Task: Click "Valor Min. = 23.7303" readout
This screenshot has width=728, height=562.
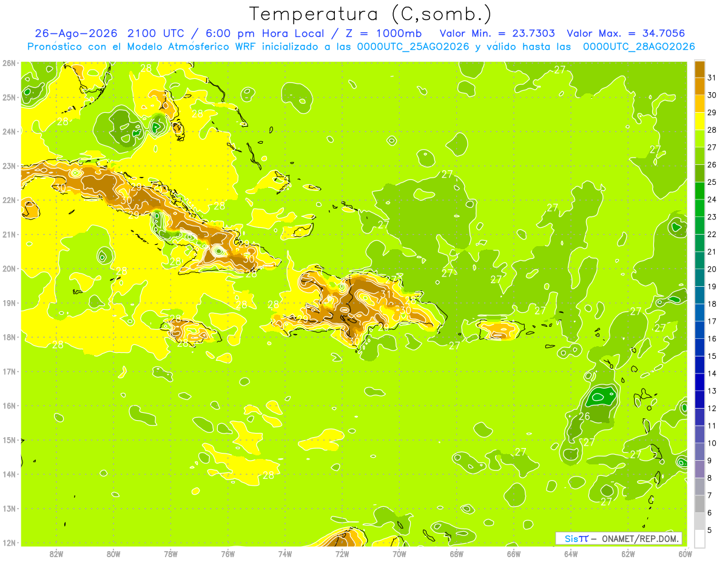Action: [x=497, y=33]
